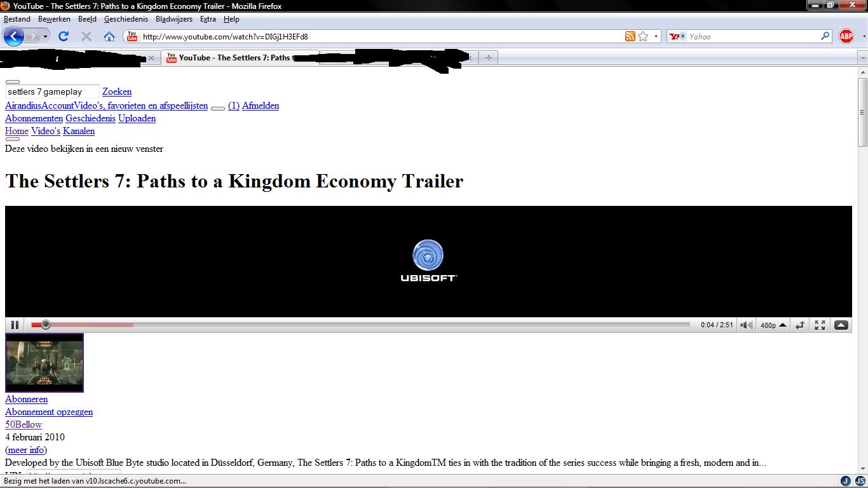The image size is (868, 488).
Task: Open the Video's link
Action: pos(46,131)
